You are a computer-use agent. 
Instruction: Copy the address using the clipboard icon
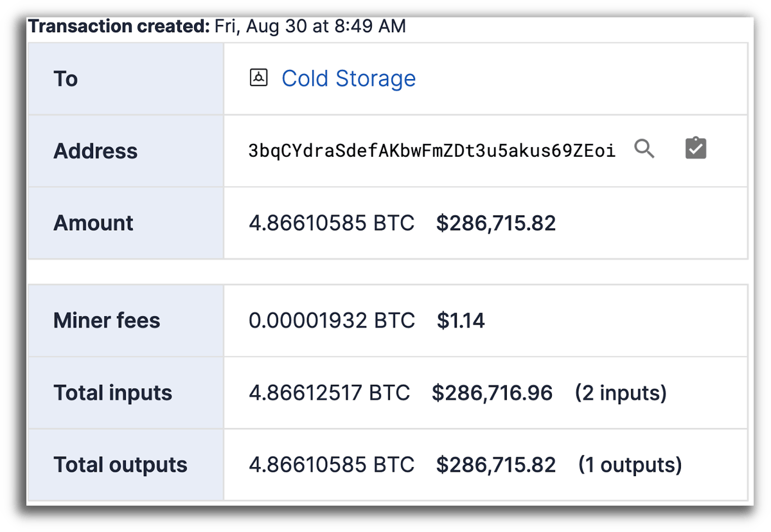tap(696, 149)
